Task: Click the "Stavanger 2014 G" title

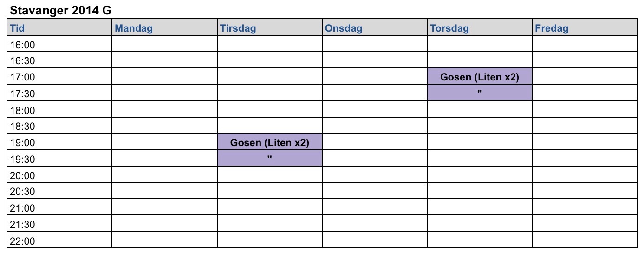Action: tap(60, 10)
